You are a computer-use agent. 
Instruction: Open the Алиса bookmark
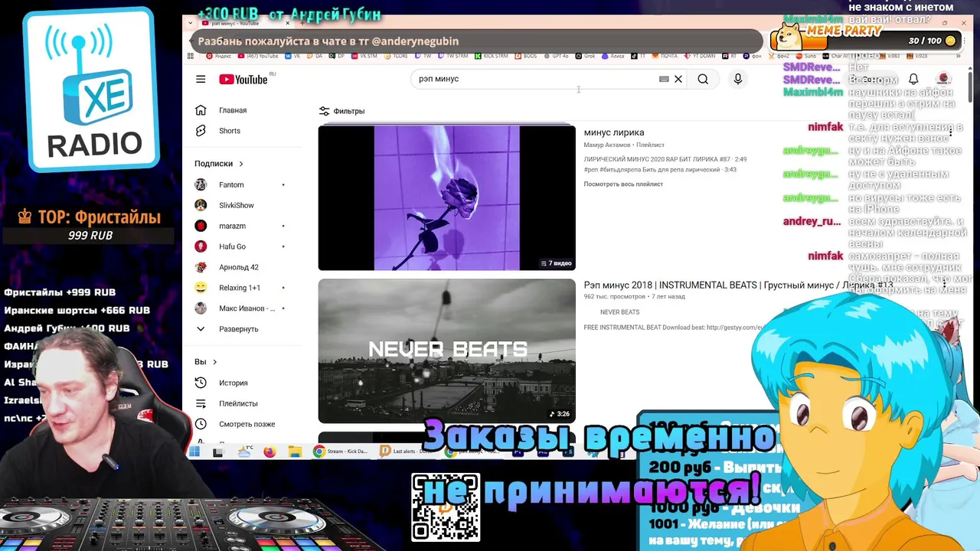pyautogui.click(x=614, y=56)
